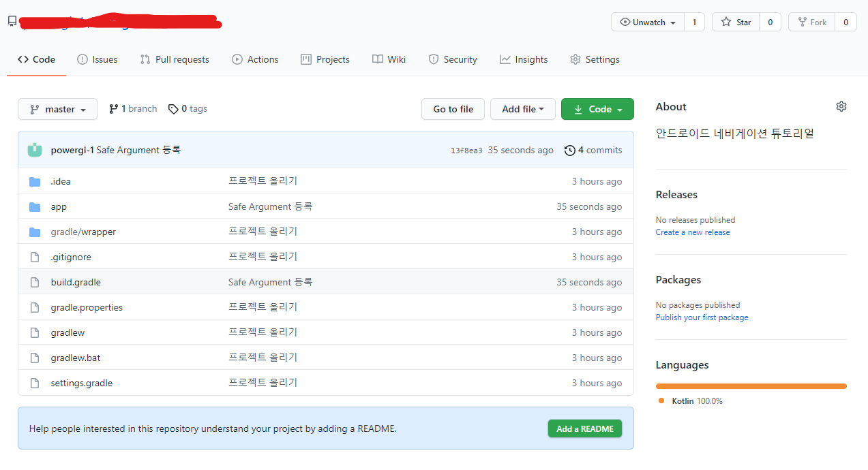Click the .idea folder icon
The height and width of the screenshot is (470, 868).
click(35, 181)
